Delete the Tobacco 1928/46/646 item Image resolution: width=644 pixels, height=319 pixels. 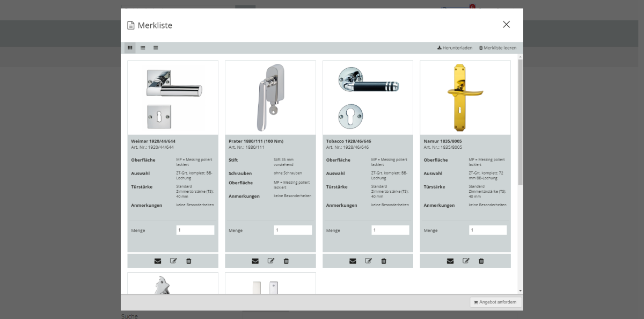[x=384, y=261]
